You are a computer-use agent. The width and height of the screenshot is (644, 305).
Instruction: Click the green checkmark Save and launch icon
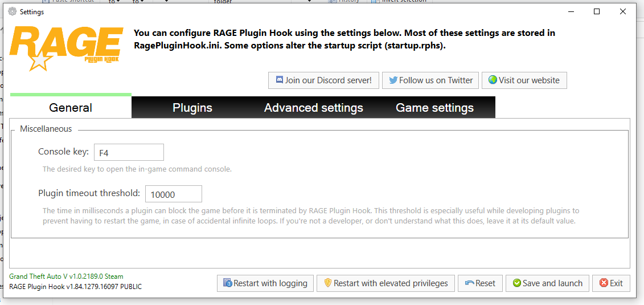pyautogui.click(x=516, y=283)
